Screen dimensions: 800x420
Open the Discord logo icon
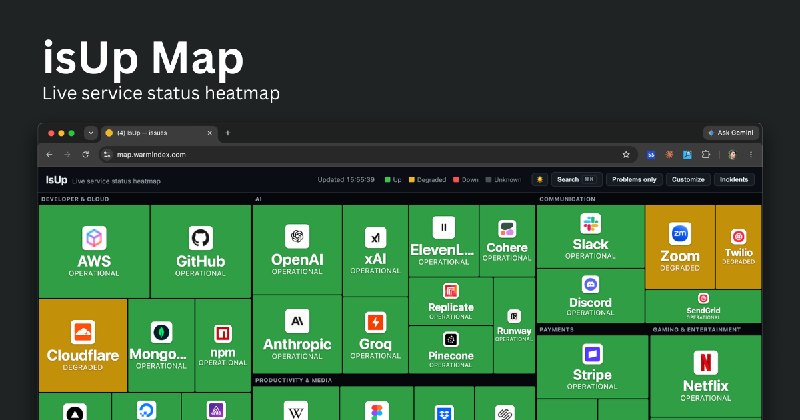(590, 284)
